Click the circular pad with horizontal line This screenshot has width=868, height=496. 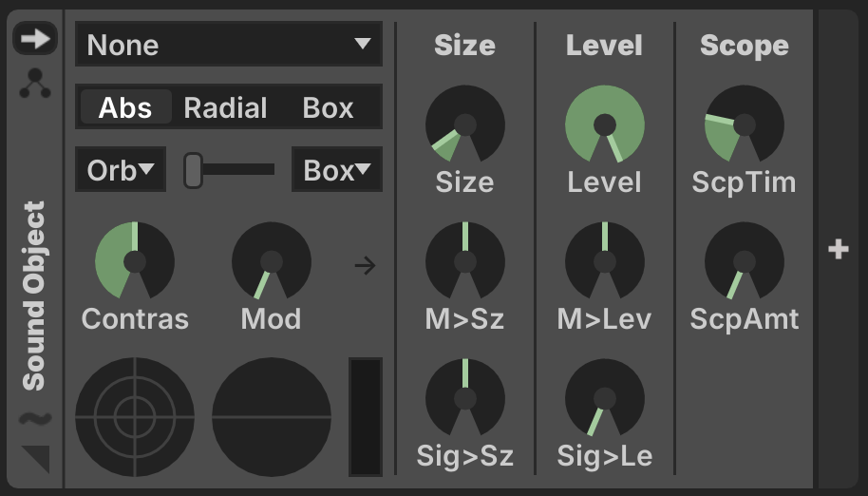(x=272, y=417)
